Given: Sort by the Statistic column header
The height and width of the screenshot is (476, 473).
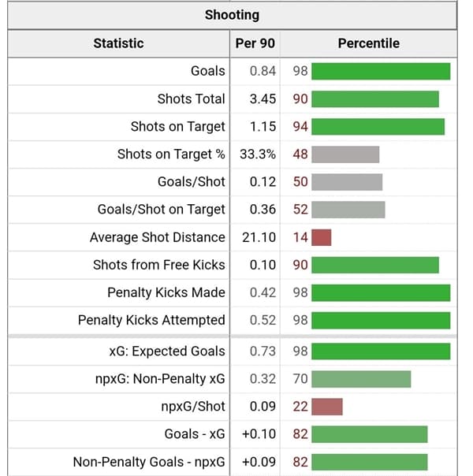Looking at the screenshot, I should coord(118,43).
